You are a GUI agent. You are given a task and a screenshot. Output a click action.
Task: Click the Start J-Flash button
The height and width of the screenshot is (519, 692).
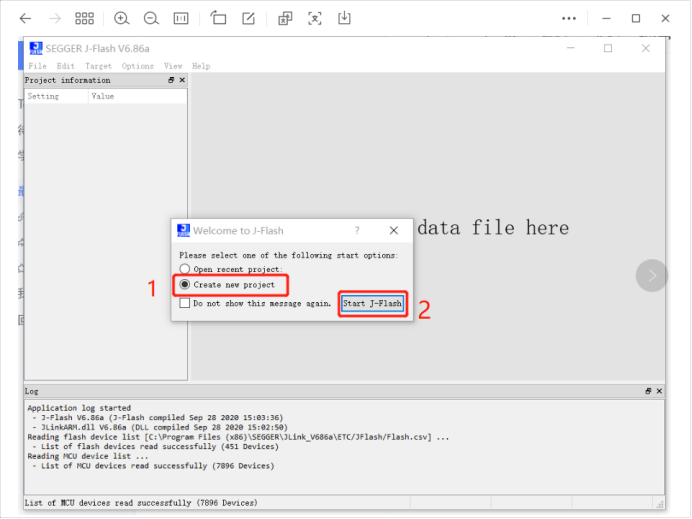(372, 304)
